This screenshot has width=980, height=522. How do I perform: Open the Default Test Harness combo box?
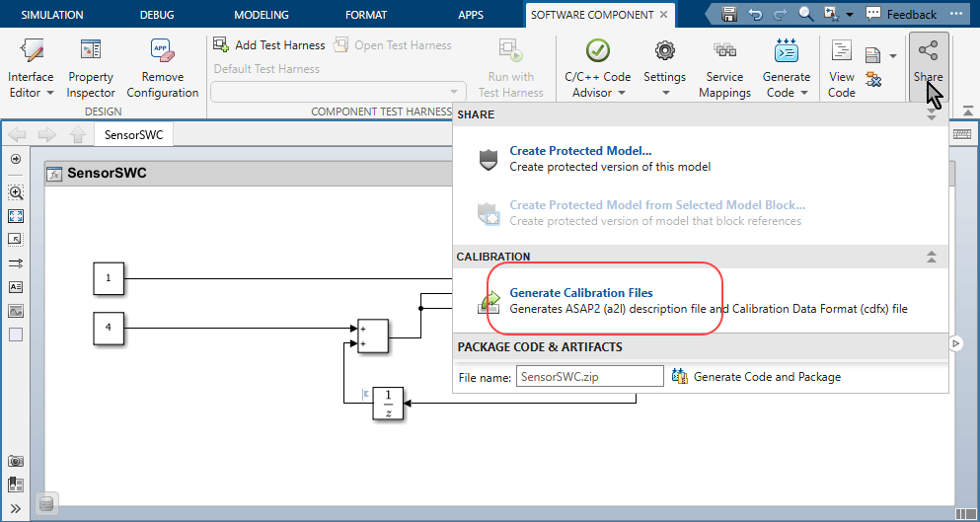[x=339, y=91]
